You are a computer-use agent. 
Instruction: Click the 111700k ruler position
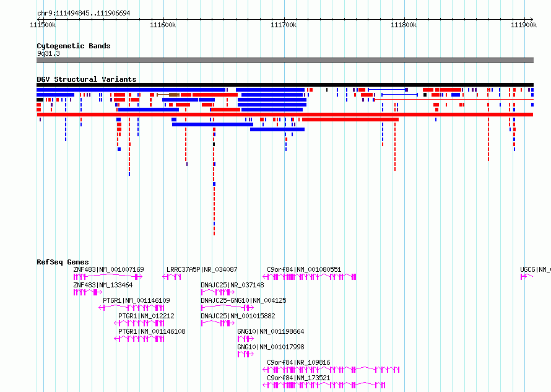[x=284, y=25]
